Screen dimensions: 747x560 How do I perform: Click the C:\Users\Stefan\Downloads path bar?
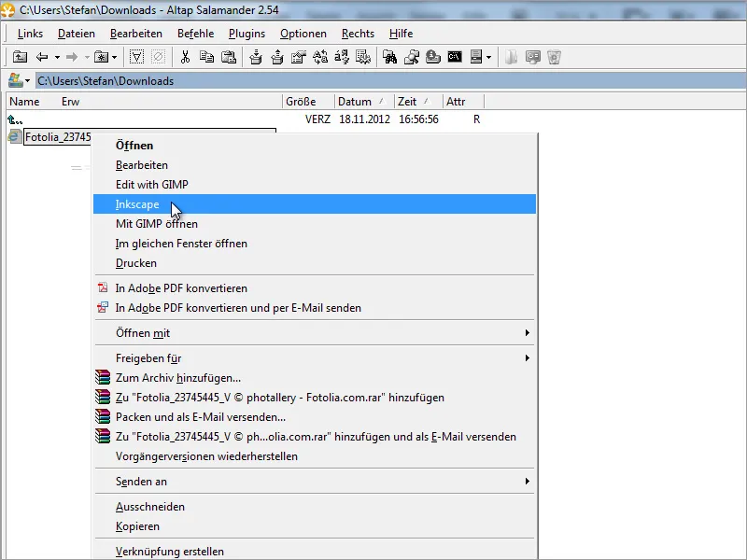pos(390,81)
